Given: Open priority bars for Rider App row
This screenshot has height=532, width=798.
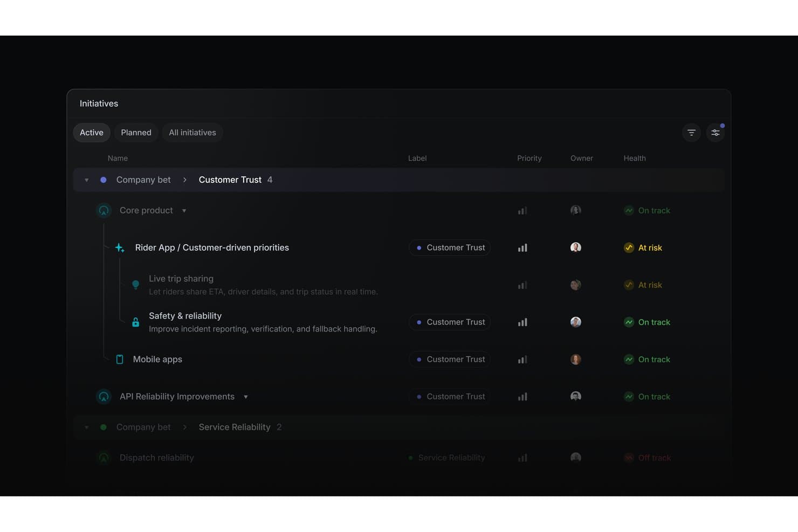Looking at the screenshot, I should [522, 248].
